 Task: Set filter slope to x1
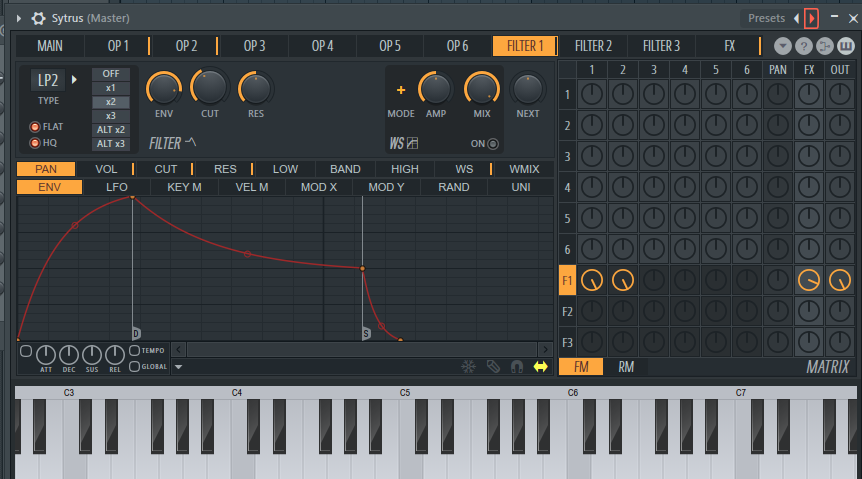pos(110,88)
